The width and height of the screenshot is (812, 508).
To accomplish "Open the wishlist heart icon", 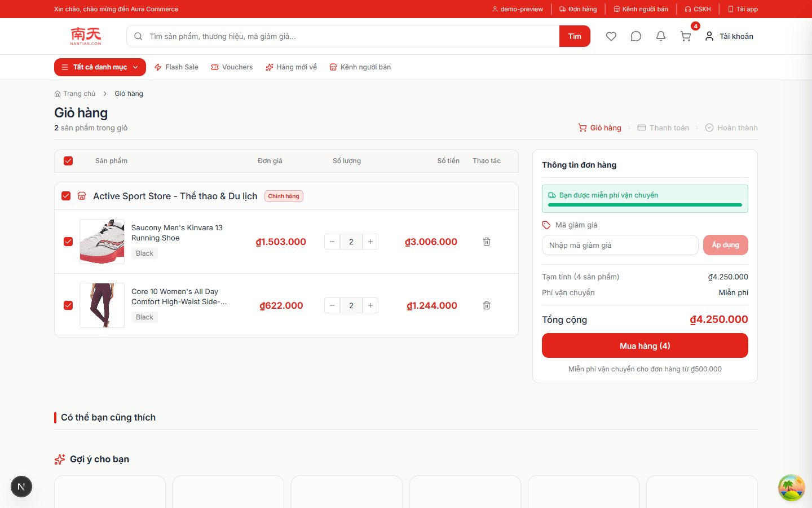I will click(611, 36).
